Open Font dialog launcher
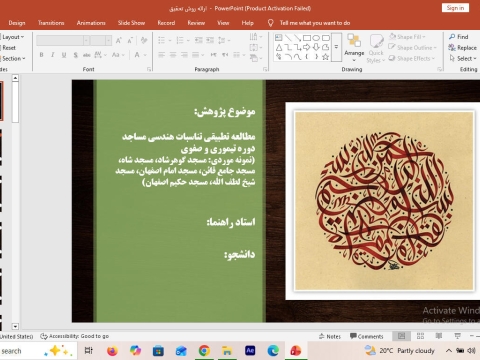The image size is (480, 360). click(149, 69)
